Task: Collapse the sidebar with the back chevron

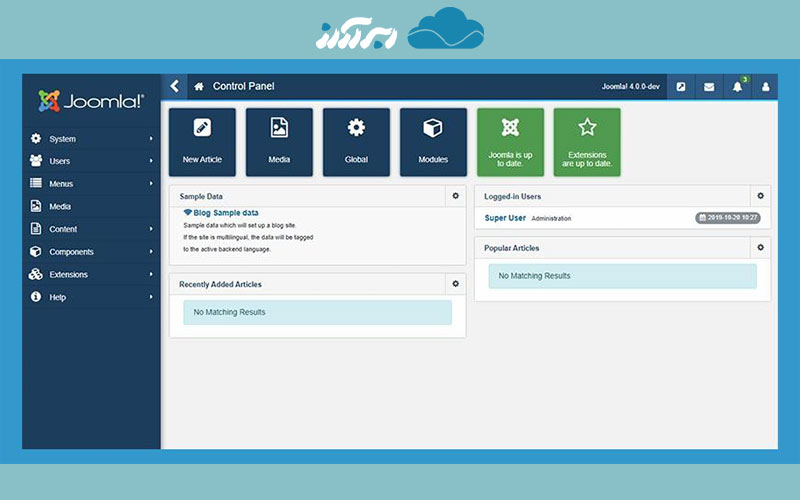Action: pyautogui.click(x=174, y=86)
